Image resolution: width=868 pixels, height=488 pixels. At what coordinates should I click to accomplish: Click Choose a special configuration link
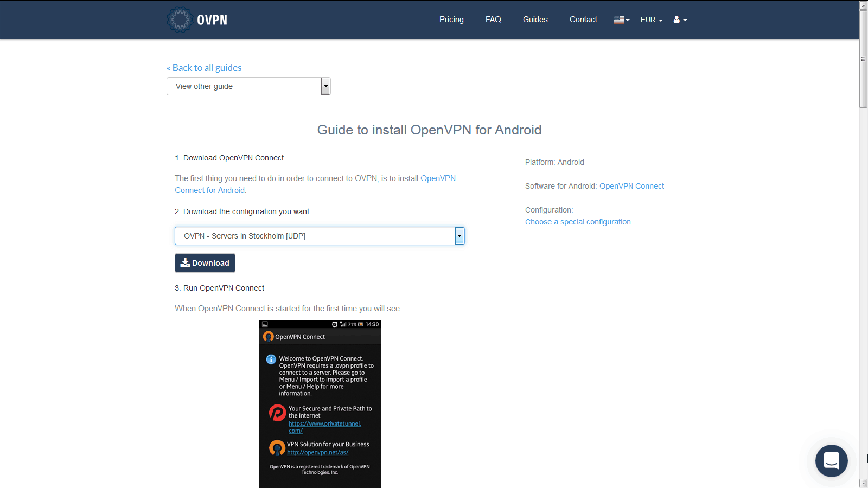click(578, 222)
